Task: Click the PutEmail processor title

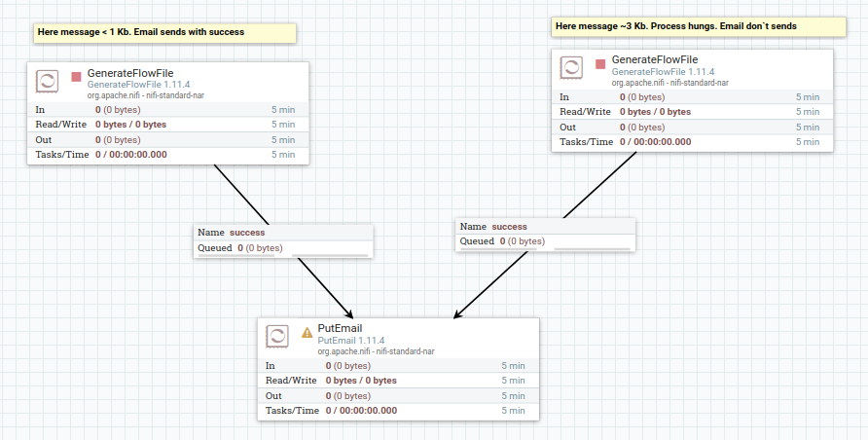Action: 340,328
